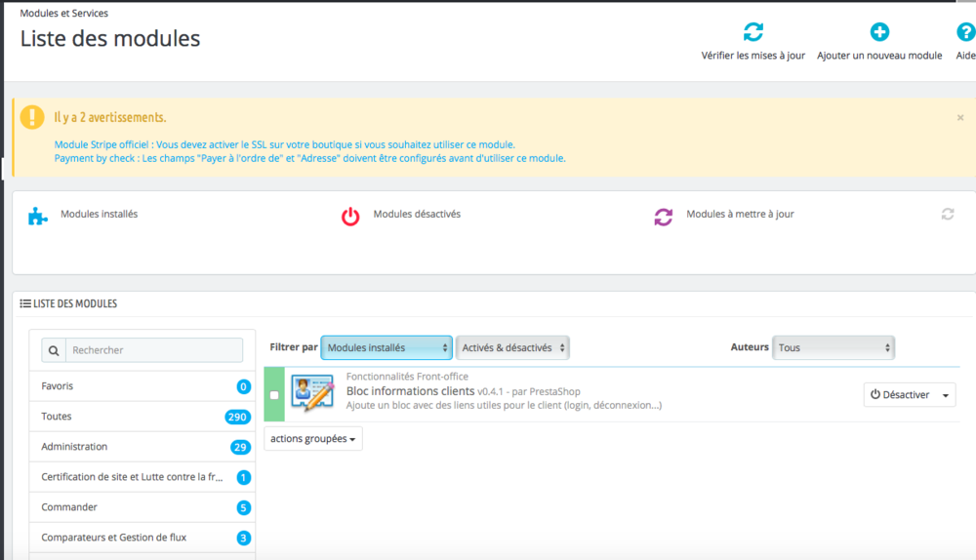
Task: Click the Vérifier les mises à jour label
Action: click(x=753, y=56)
